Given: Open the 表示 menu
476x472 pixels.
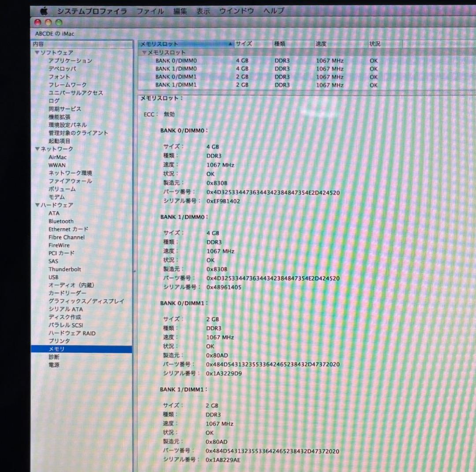Looking at the screenshot, I should click(203, 11).
